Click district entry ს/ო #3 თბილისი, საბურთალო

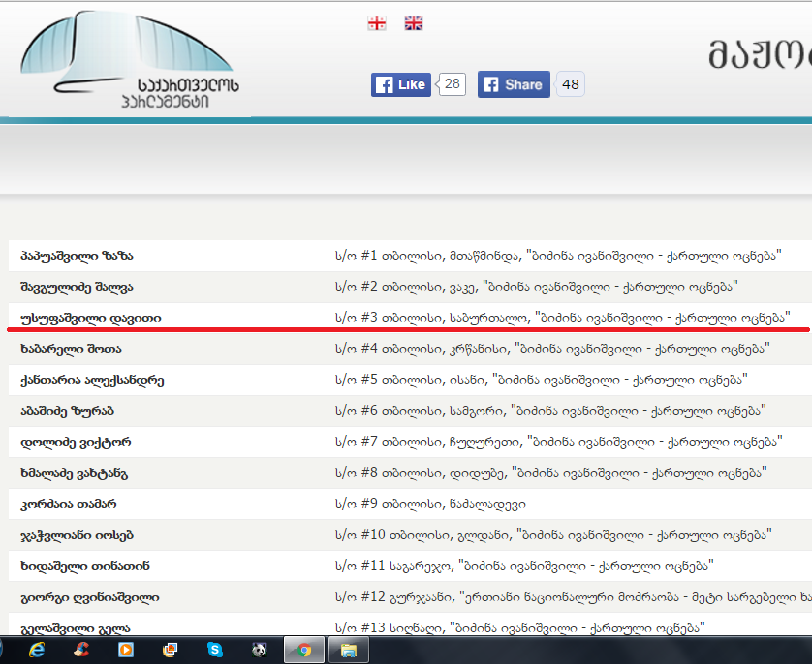(x=562, y=318)
